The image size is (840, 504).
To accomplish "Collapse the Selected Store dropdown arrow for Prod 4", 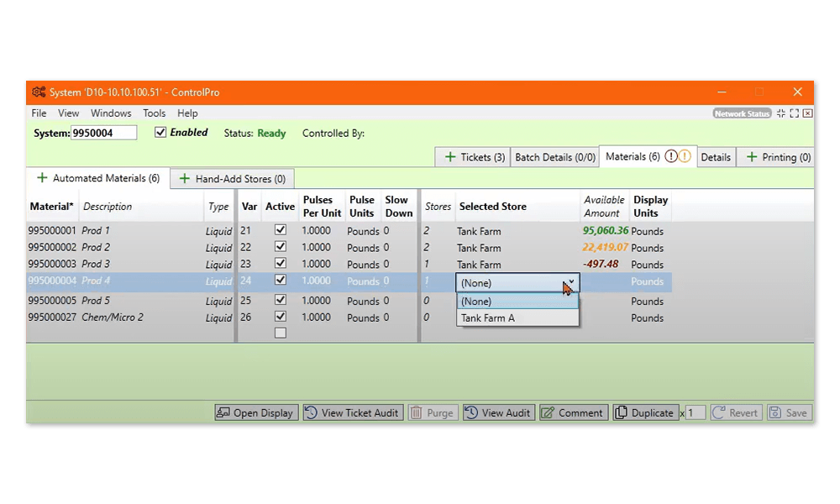I will (571, 281).
